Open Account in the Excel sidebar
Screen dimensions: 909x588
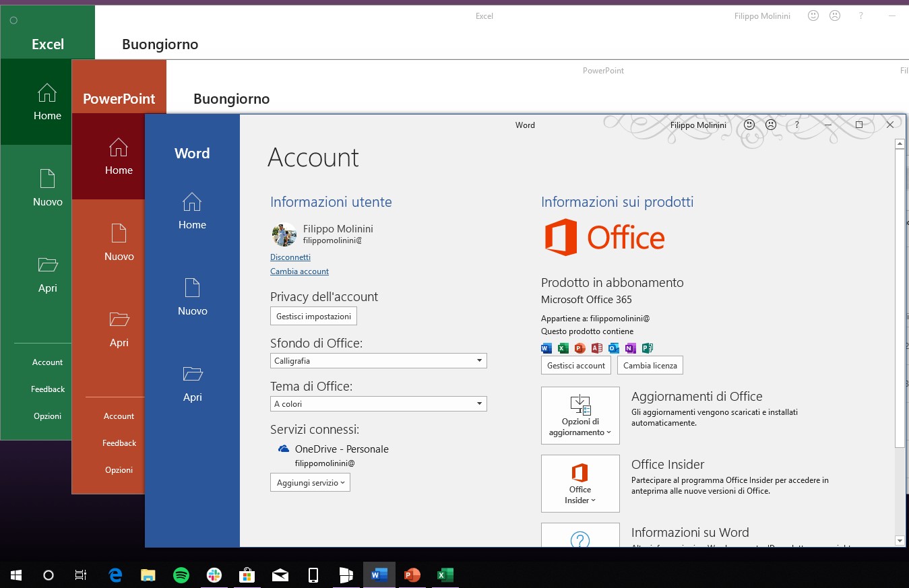(x=47, y=362)
